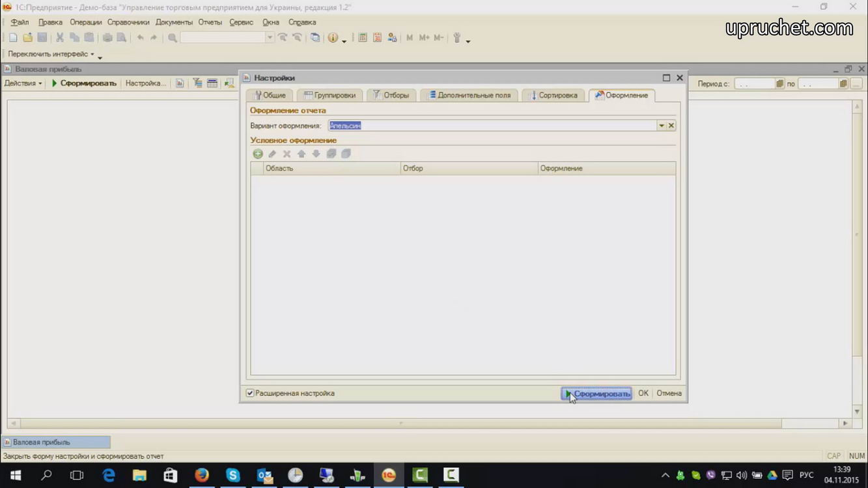This screenshot has width=868, height=488.
Task: Click the M+ memory button
Action: (x=424, y=38)
